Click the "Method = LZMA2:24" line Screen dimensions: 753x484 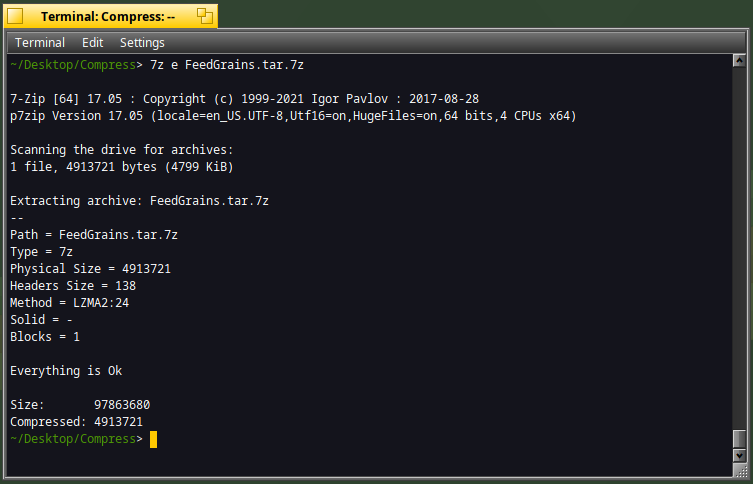click(70, 302)
